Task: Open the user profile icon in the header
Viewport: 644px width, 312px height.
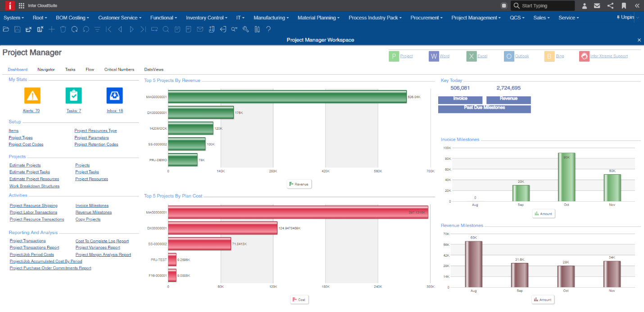Action: [585, 6]
